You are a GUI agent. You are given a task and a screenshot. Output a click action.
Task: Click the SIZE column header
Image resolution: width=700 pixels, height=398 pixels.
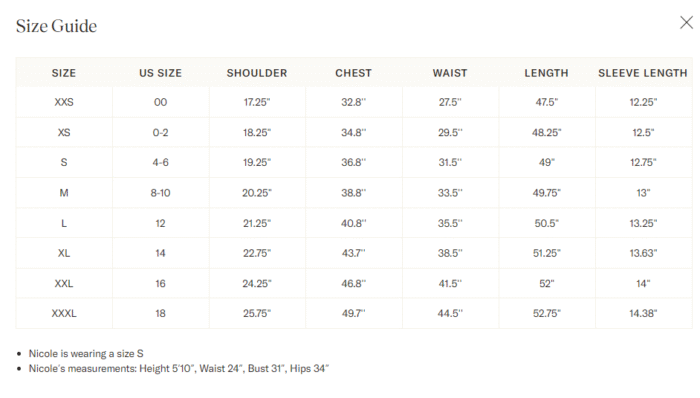click(64, 73)
